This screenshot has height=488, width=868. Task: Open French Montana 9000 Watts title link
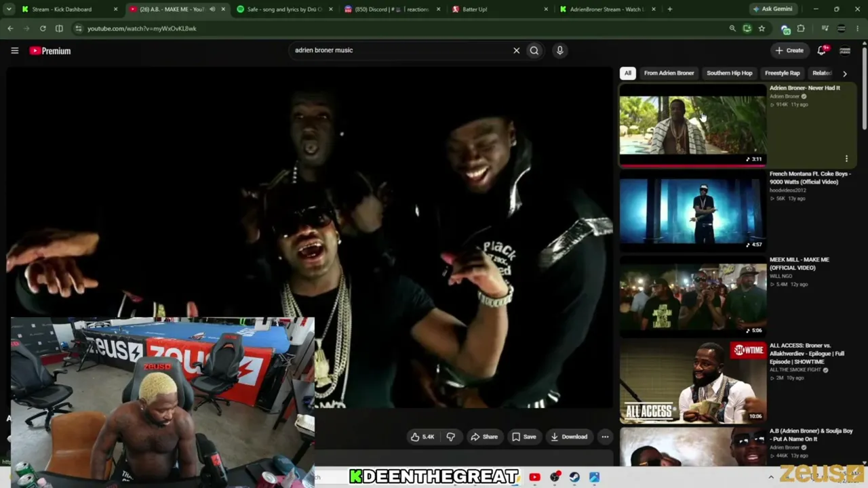click(x=810, y=178)
